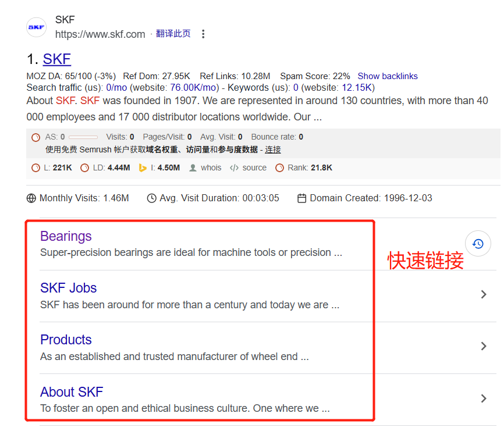Open the cached page history icon

(478, 243)
